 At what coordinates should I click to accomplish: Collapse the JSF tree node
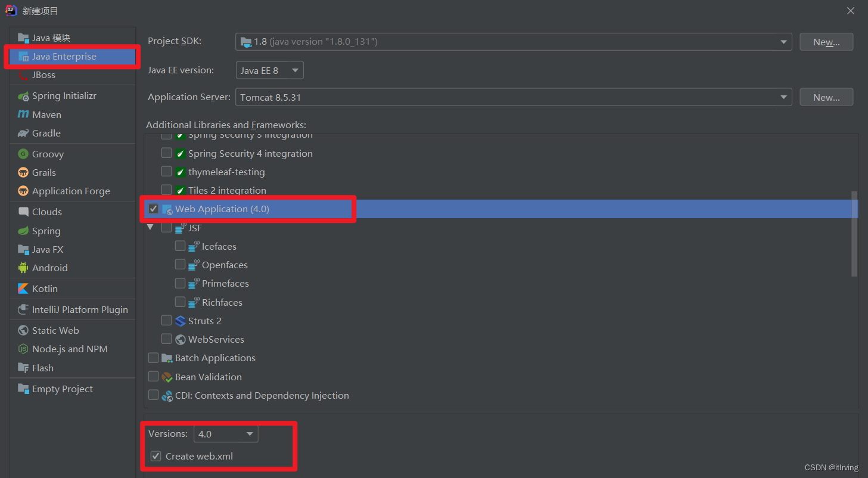coord(150,228)
